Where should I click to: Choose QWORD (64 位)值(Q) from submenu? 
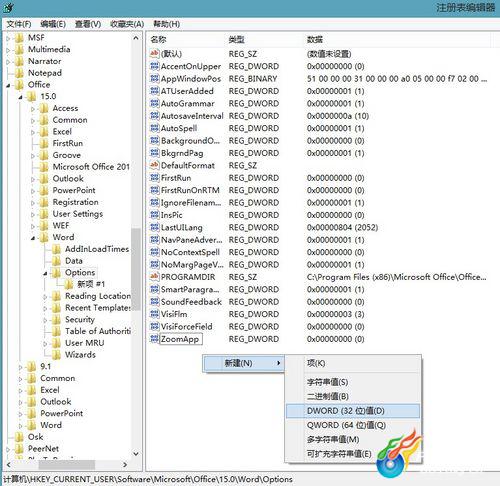pyautogui.click(x=353, y=425)
